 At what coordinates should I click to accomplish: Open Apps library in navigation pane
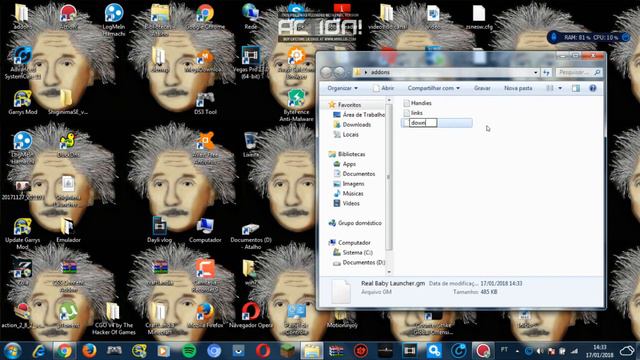(x=345, y=164)
